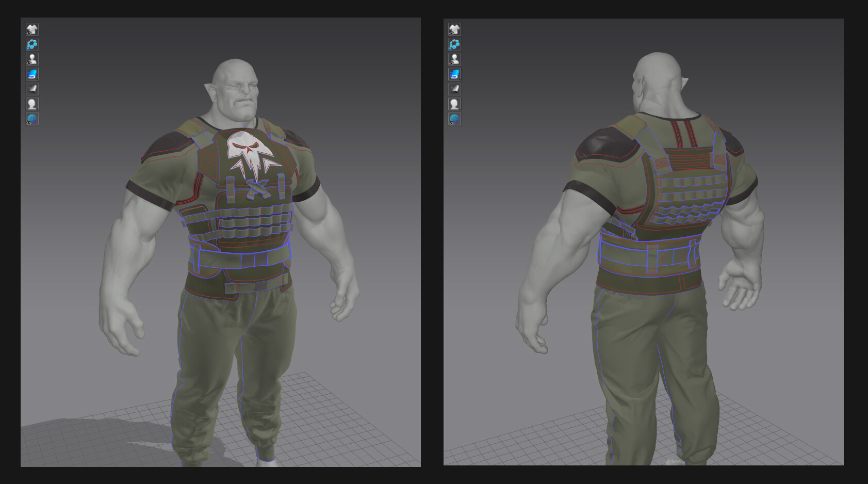Viewport: 868px width, 484px height.
Task: Choose the thin surface icon in right viewport
Action: pyautogui.click(x=454, y=88)
